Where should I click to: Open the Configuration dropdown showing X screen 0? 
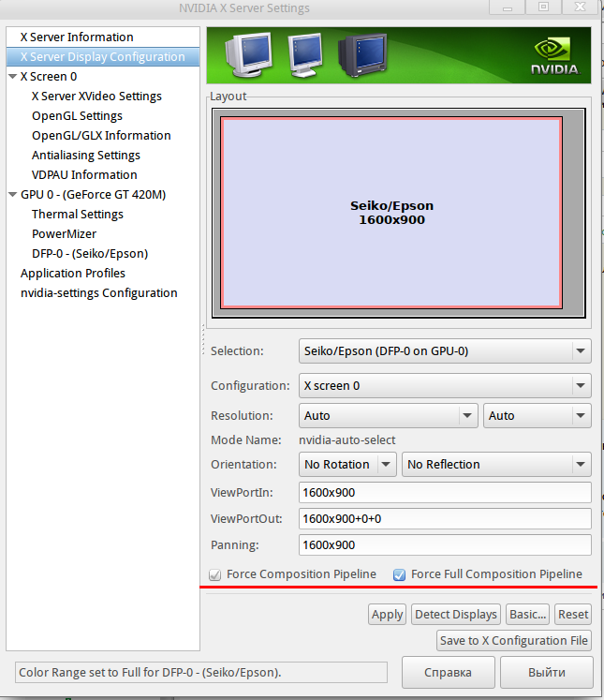point(445,386)
